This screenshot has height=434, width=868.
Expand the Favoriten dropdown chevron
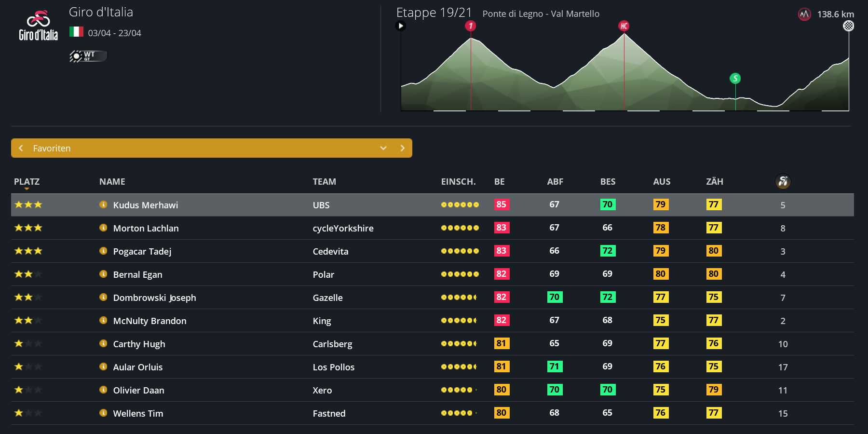click(383, 148)
